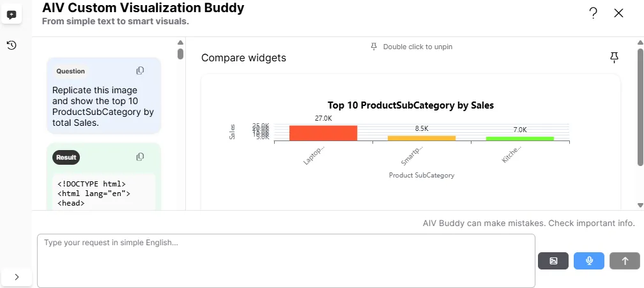Click the Question label badge
Viewport: 644px width, 288px height.
70,71
